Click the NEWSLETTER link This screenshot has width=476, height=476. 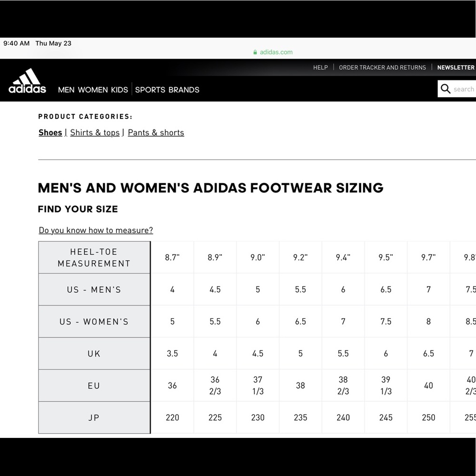[x=456, y=68]
